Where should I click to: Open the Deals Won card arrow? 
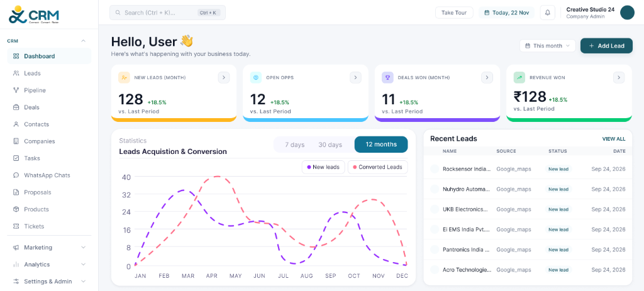(487, 77)
